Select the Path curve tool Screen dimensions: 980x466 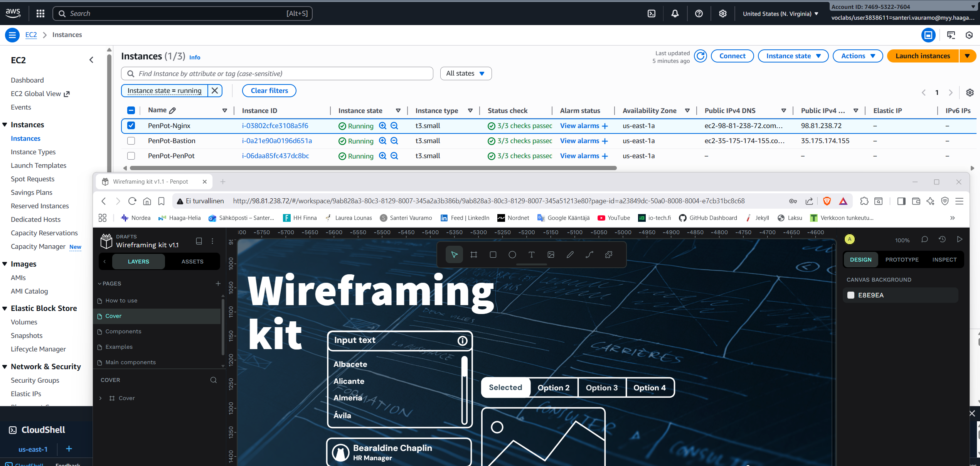coord(589,255)
